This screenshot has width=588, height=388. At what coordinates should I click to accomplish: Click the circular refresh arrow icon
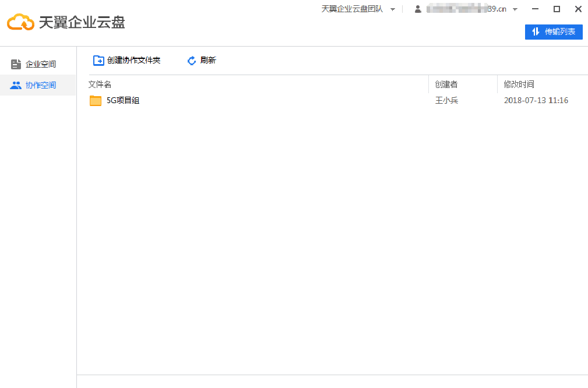192,61
